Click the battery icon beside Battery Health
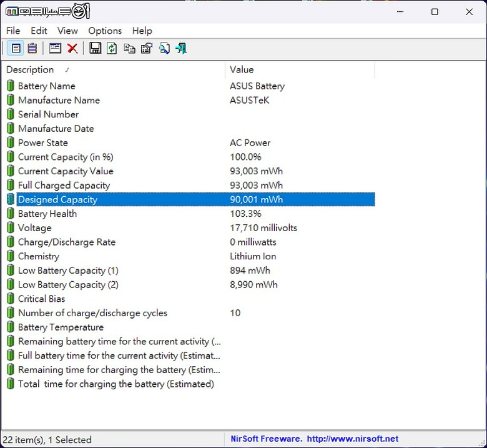 (11, 213)
